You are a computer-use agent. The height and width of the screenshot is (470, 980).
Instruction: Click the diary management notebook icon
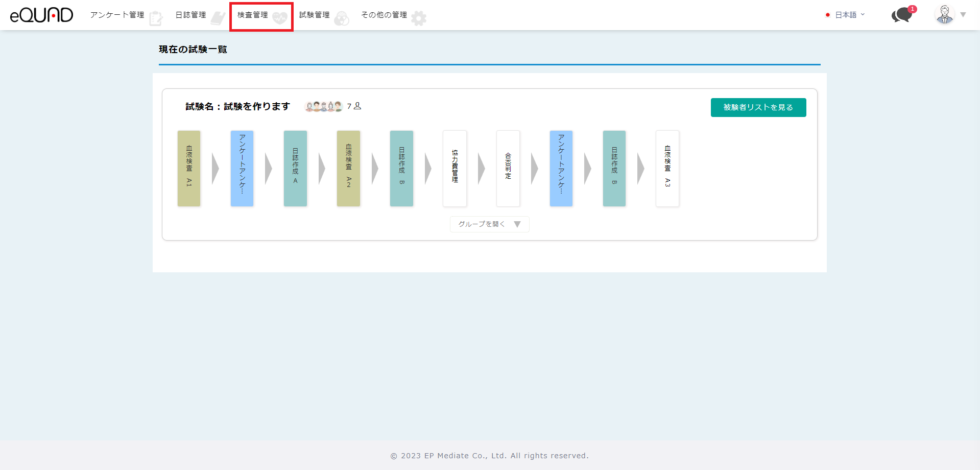click(x=218, y=18)
